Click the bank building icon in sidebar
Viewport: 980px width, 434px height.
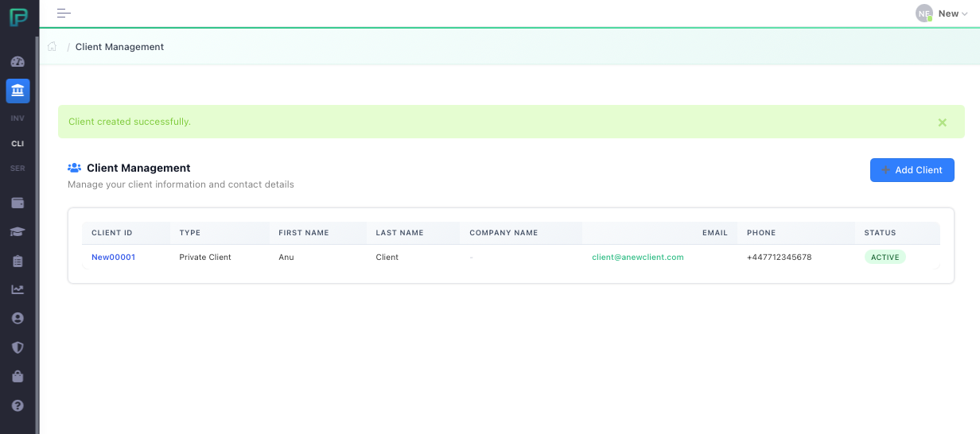(17, 91)
